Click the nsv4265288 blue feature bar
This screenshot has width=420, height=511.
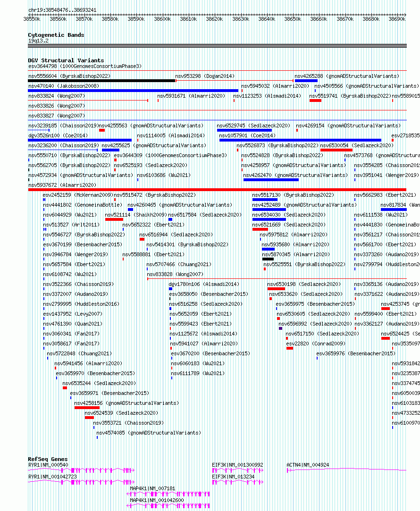click(x=306, y=81)
